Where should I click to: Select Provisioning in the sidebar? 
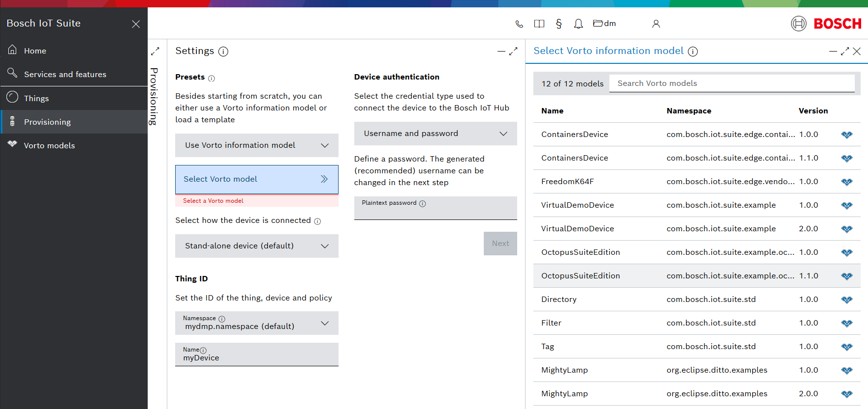(74, 122)
